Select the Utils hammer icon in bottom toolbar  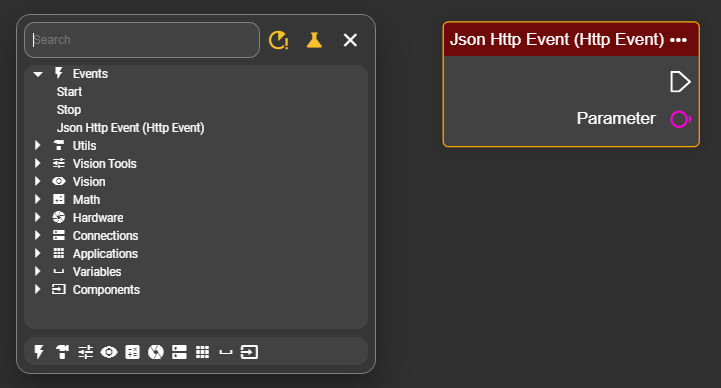pyautogui.click(x=62, y=352)
